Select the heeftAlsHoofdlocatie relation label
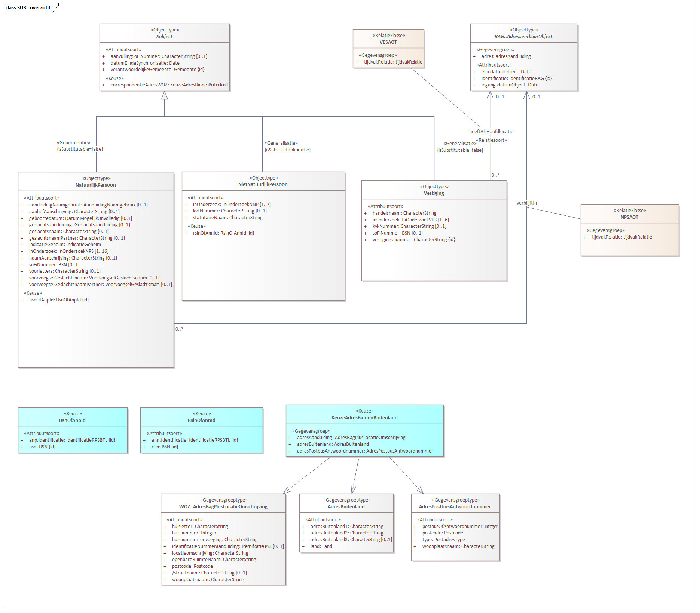The height and width of the screenshot is (613, 700). (491, 131)
